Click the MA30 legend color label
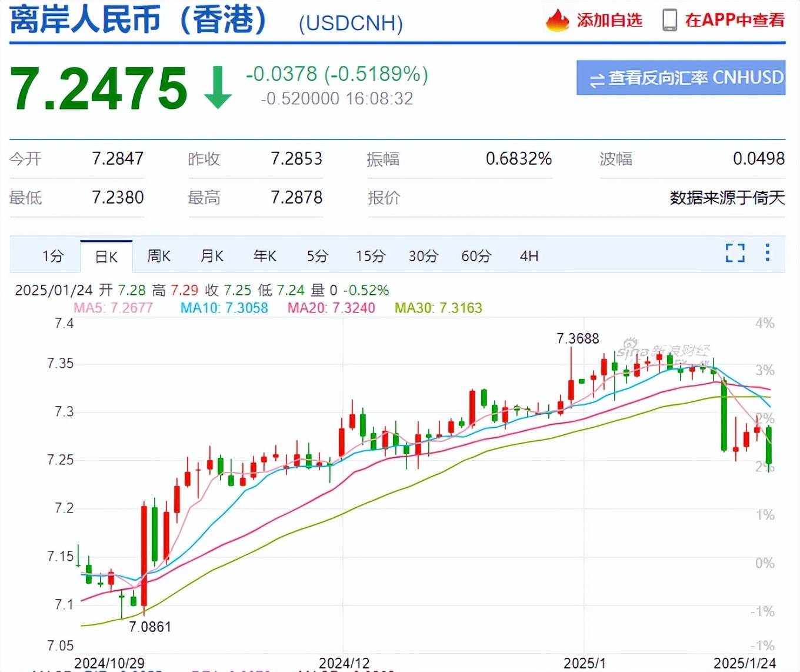The image size is (800, 672). pyautogui.click(x=438, y=308)
